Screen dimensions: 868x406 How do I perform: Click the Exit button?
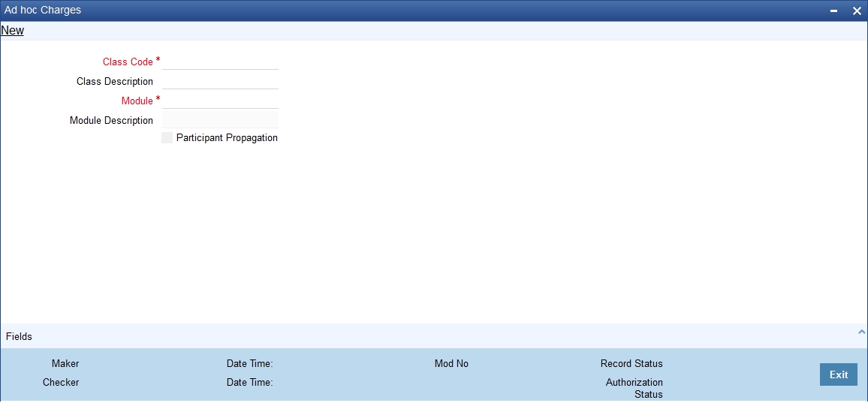pos(839,374)
